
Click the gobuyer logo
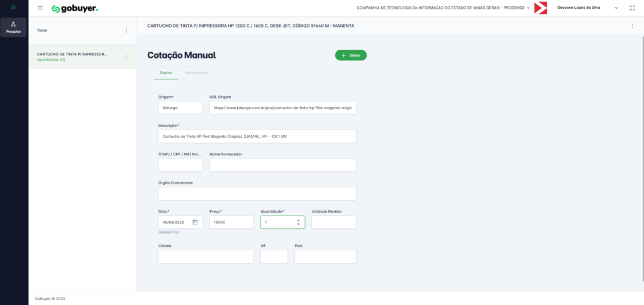[x=75, y=9]
